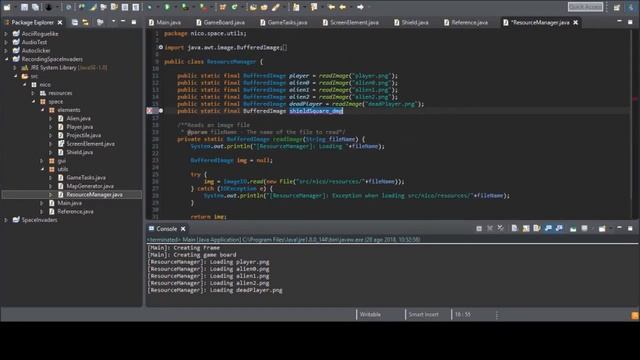
Task: Click the Save All toolbar icon
Action: 36,7
